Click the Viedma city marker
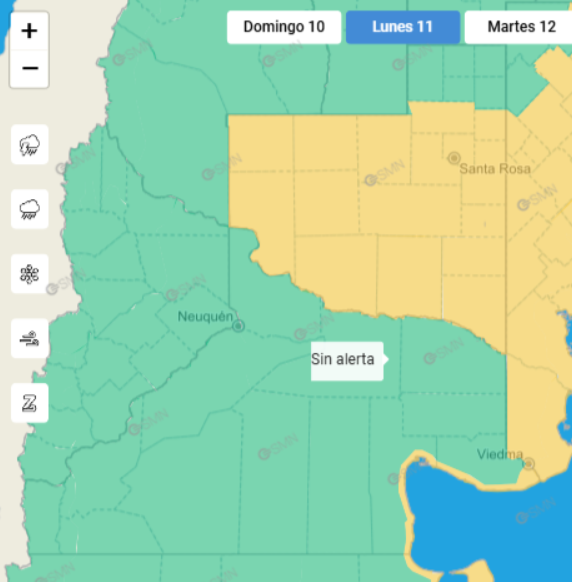 [x=529, y=463]
